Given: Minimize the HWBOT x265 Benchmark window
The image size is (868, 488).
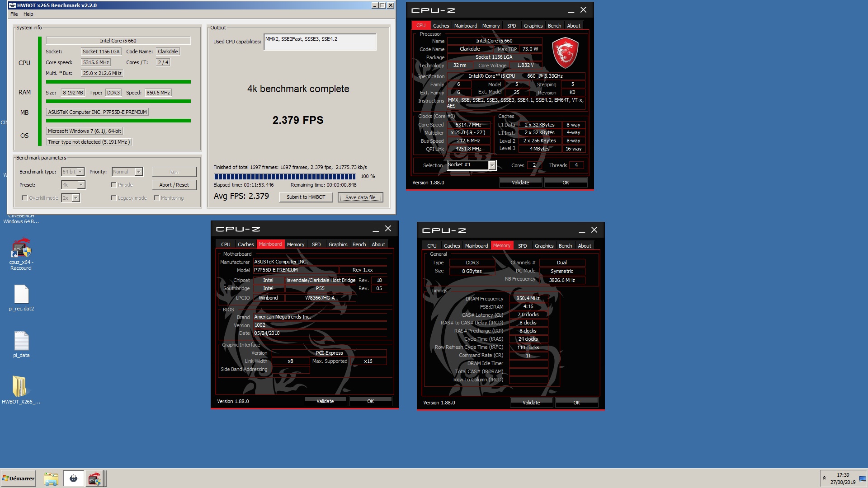Looking at the screenshot, I should click(x=374, y=5).
